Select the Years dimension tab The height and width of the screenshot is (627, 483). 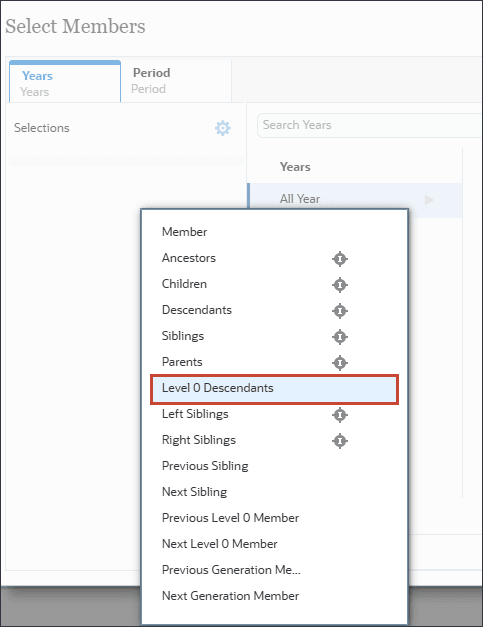pyautogui.click(x=65, y=82)
